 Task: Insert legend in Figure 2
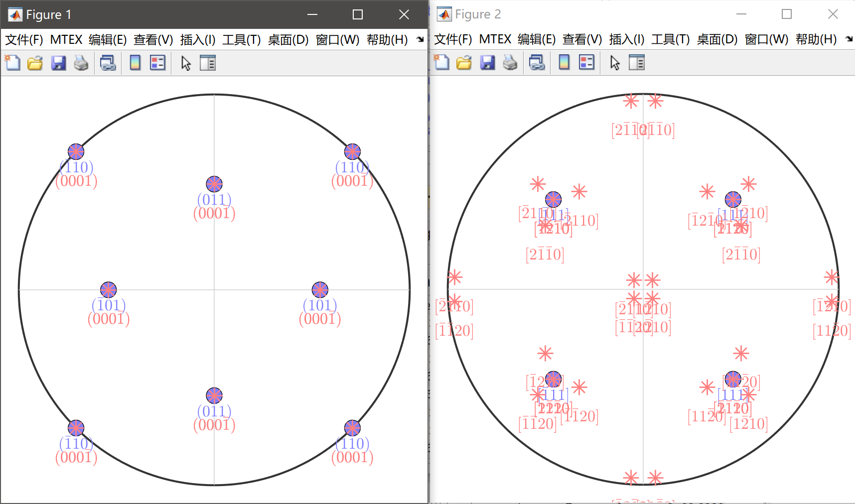586,62
